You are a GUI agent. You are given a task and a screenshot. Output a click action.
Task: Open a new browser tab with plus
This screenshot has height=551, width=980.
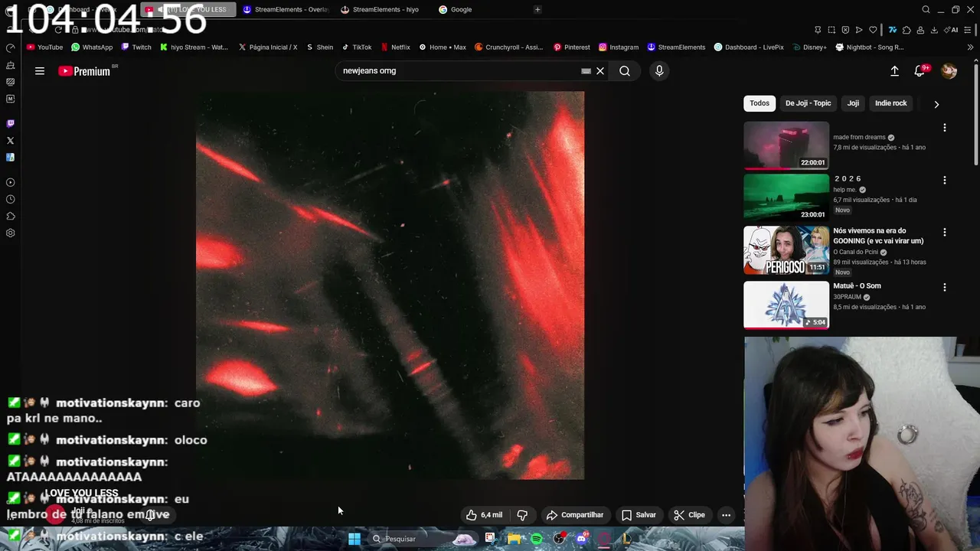(537, 9)
